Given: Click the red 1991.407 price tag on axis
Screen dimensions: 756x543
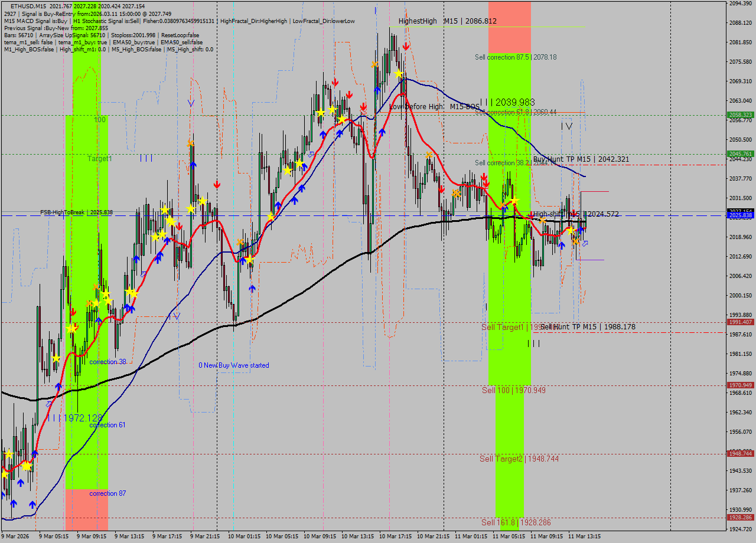Looking at the screenshot, I should coord(739,322).
